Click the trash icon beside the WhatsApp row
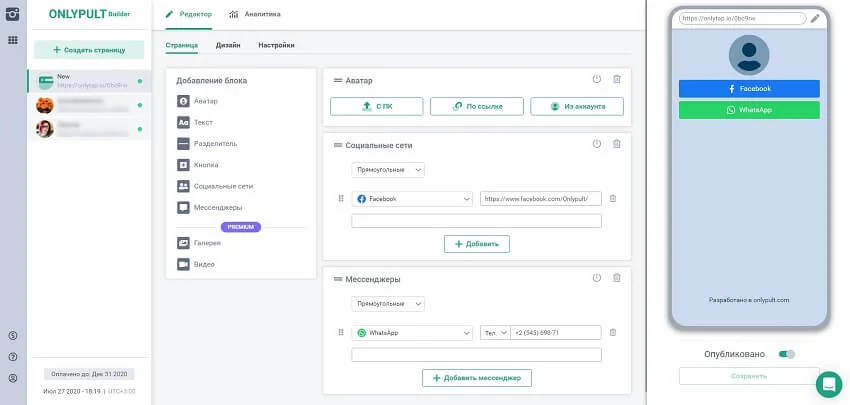The height and width of the screenshot is (405, 850). (x=613, y=332)
